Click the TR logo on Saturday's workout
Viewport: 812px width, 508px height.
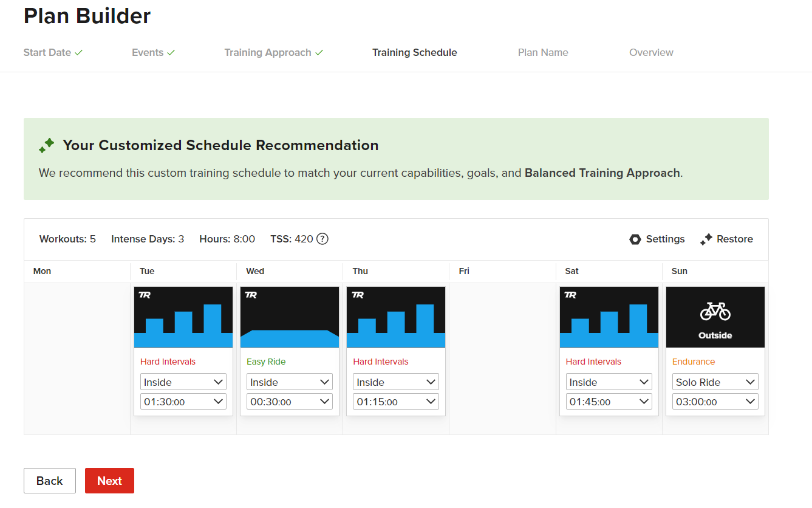[x=571, y=295]
